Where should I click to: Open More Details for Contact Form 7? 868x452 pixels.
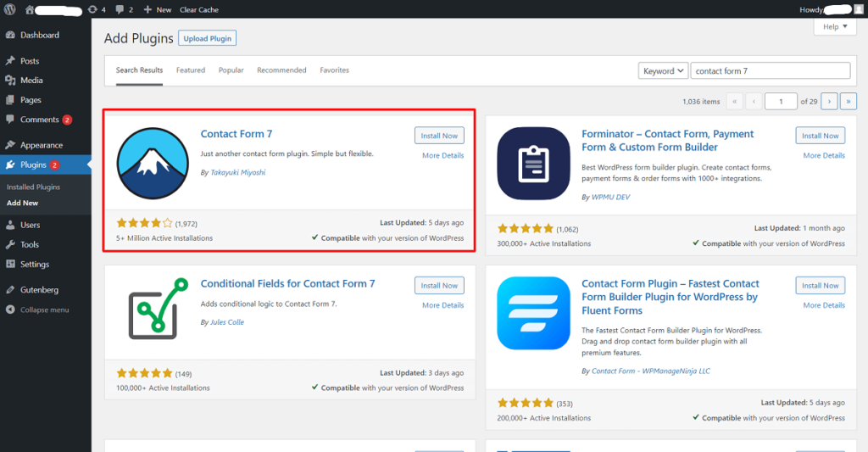pos(442,156)
